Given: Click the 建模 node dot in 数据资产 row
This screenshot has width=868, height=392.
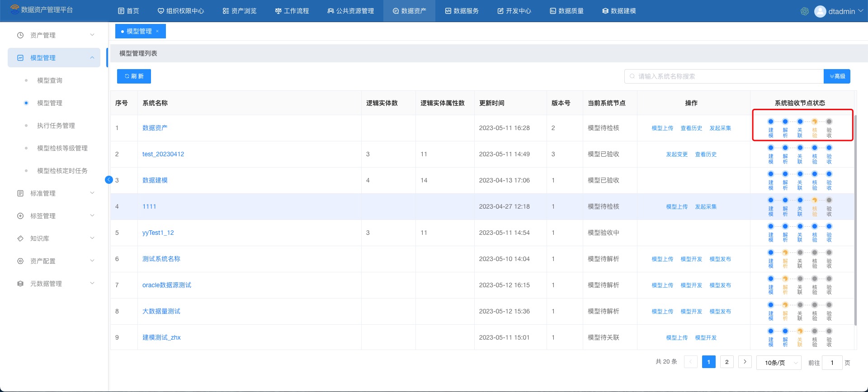Looking at the screenshot, I should 771,121.
